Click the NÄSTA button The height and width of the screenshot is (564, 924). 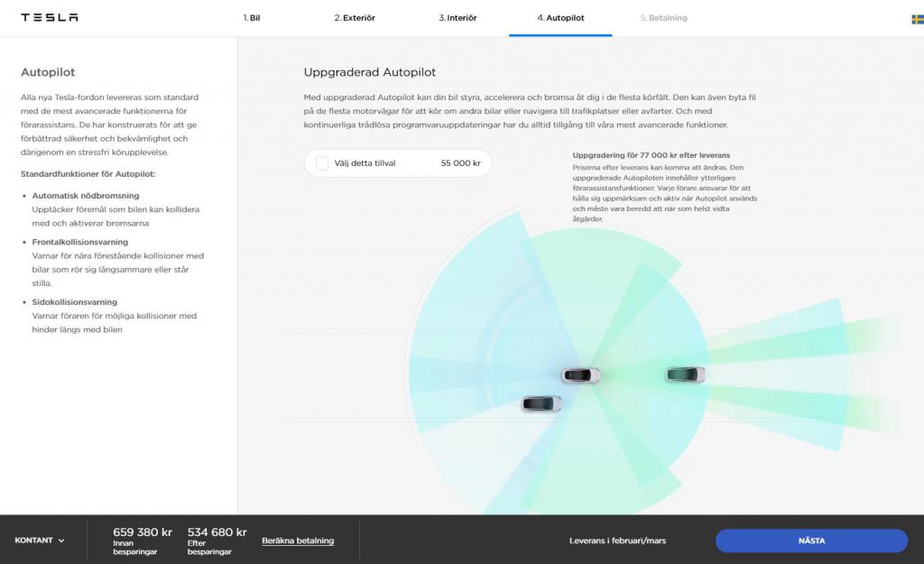[x=811, y=541]
